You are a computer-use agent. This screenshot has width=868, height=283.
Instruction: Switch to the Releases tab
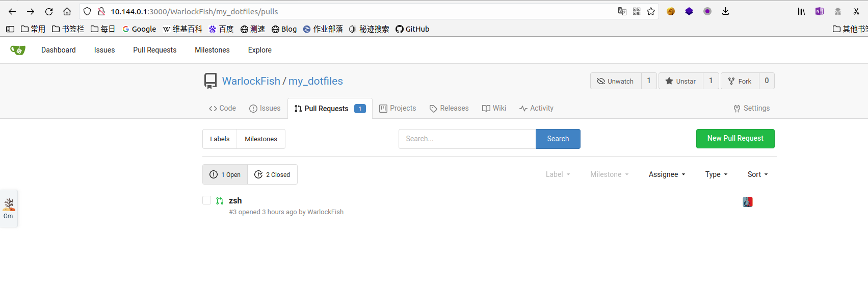(449, 108)
